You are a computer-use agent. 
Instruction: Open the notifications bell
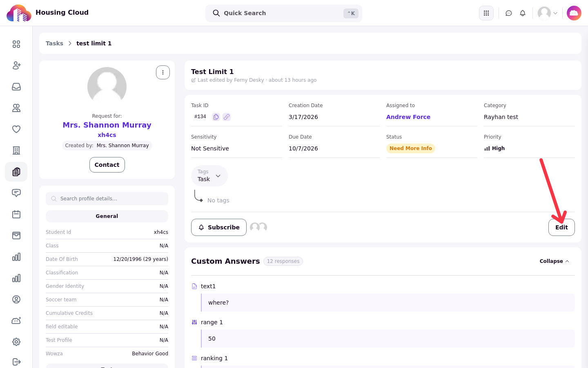click(x=523, y=13)
